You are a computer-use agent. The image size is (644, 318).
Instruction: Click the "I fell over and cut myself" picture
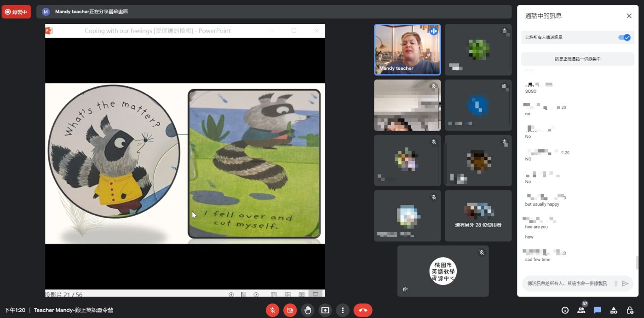pyautogui.click(x=254, y=164)
